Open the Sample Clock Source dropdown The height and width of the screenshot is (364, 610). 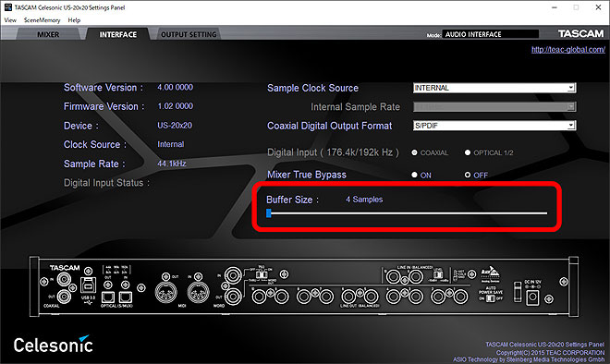click(494, 88)
